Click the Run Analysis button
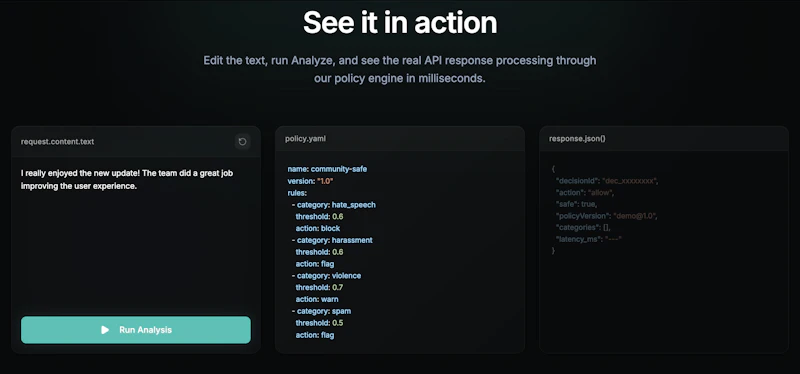The image size is (800, 374). pos(136,330)
